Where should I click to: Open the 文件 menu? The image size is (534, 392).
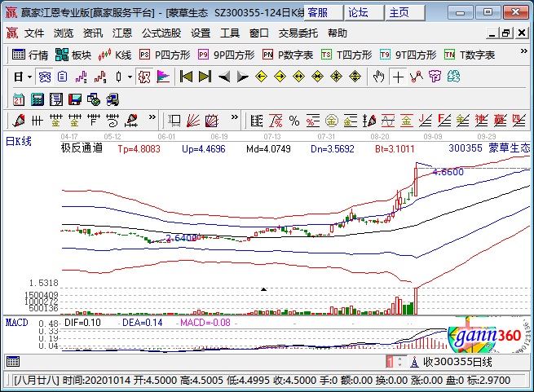click(34, 33)
